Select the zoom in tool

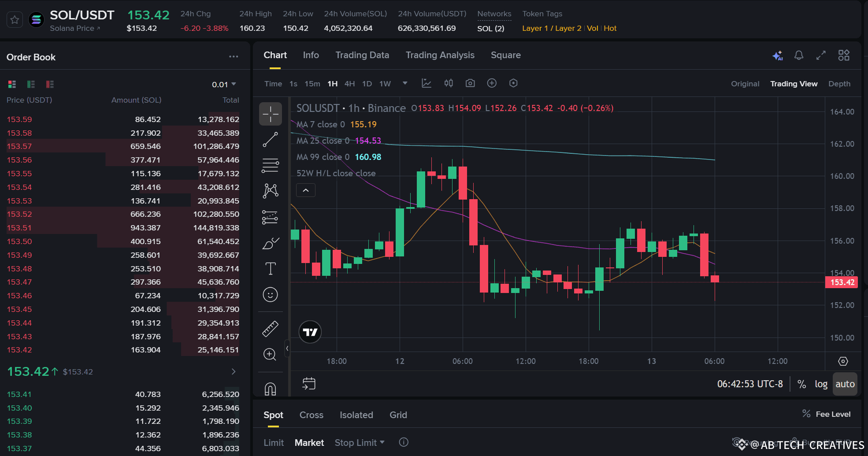pos(270,354)
